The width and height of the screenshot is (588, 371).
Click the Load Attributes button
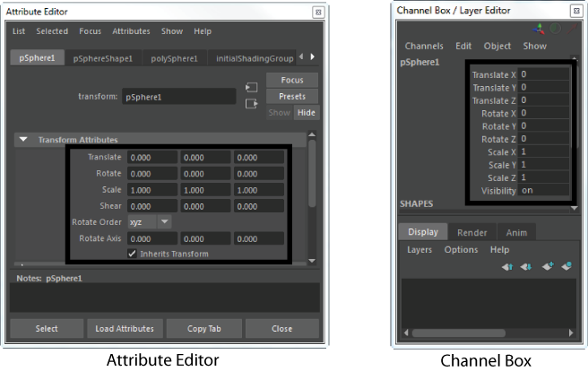coord(125,329)
